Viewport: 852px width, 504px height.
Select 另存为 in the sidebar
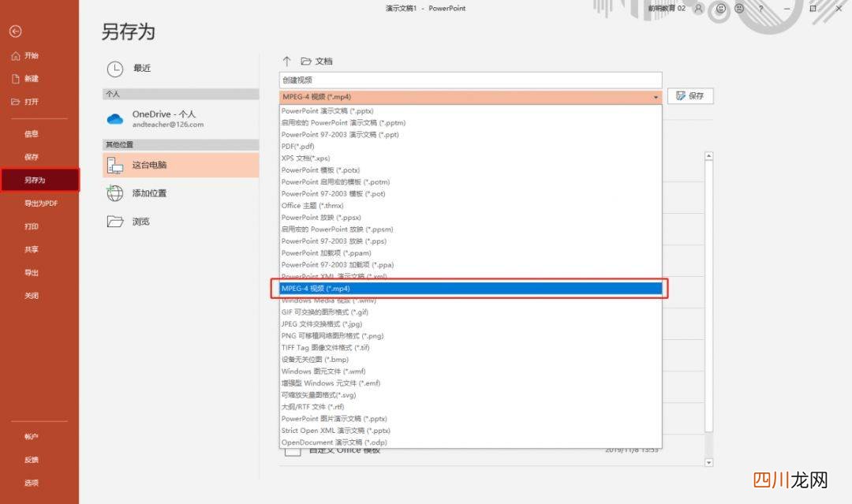click(39, 180)
